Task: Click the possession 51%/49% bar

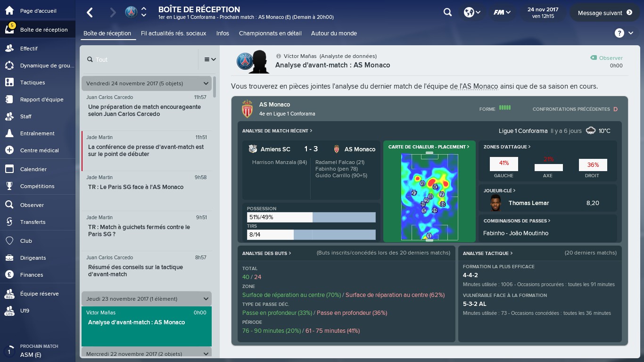Action: tap(311, 217)
